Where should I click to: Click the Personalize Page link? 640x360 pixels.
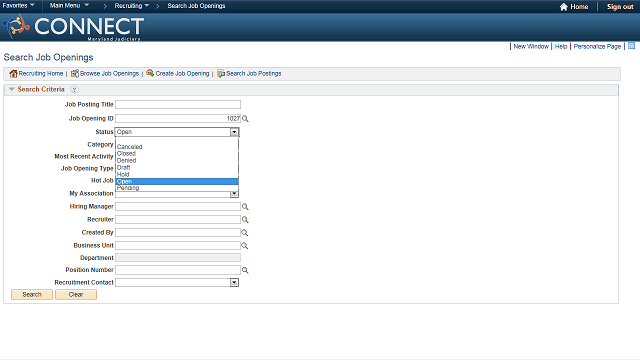(597, 47)
